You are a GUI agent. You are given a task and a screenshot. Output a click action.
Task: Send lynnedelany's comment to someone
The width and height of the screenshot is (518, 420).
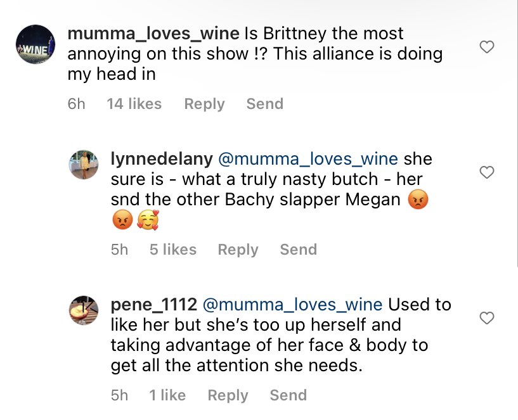299,250
